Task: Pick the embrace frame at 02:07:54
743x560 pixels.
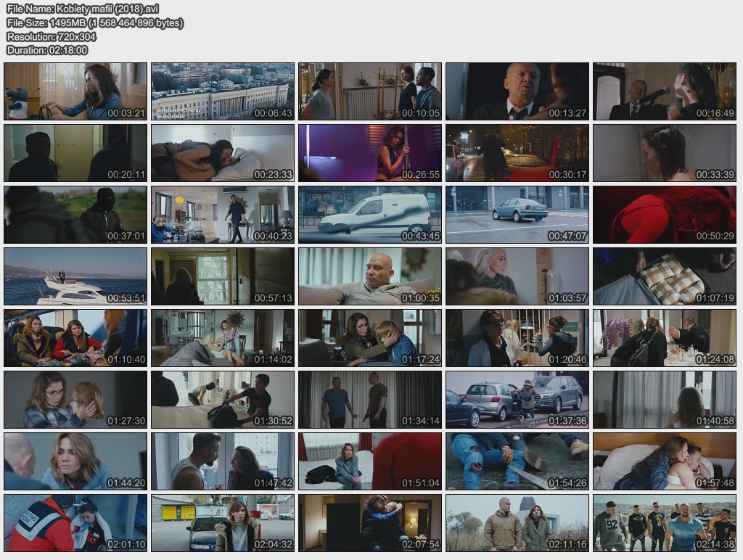Action: pyautogui.click(x=370, y=523)
